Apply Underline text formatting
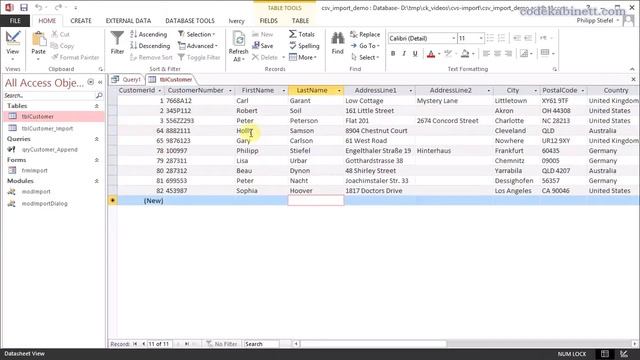This screenshot has width=640, height=360. (415, 53)
